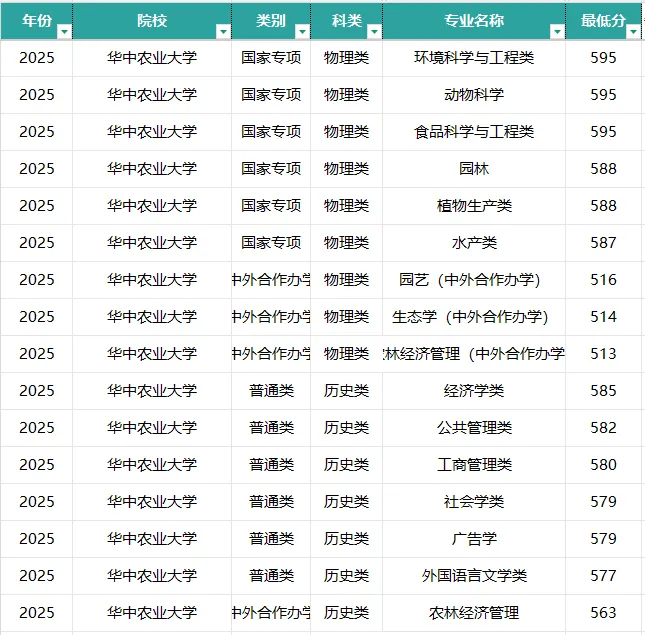This screenshot has height=635, width=645.
Task: Select 普通类 in the 经济学类 row
Action: tap(271, 391)
